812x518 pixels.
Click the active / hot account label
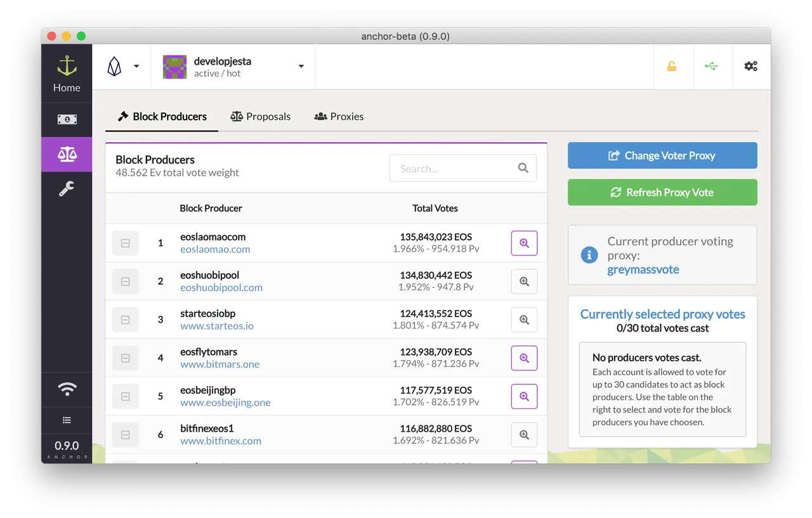click(217, 74)
